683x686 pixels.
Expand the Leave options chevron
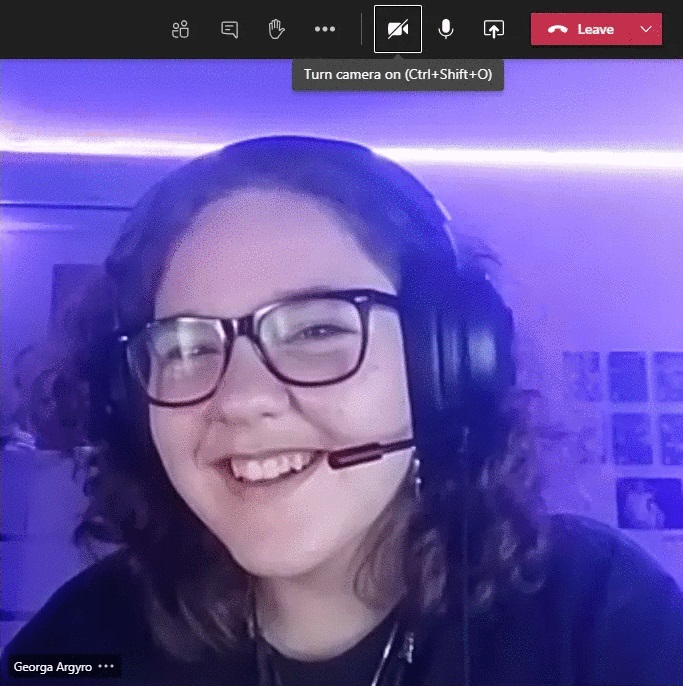(x=646, y=29)
